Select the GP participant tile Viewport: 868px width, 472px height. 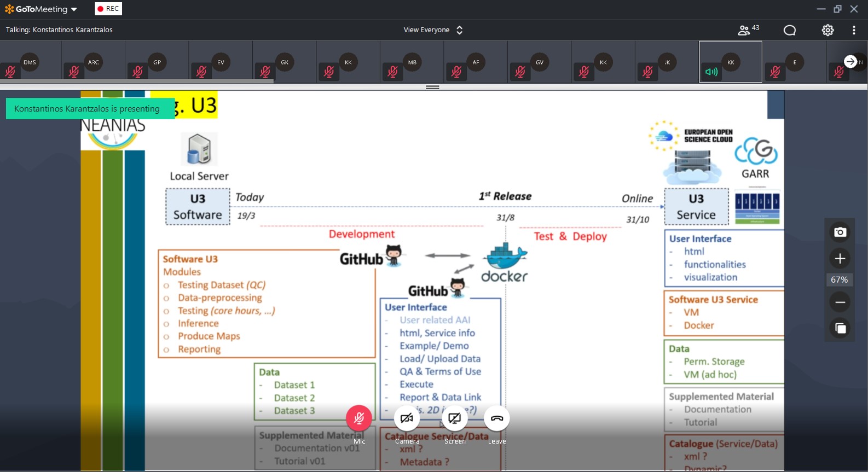[157, 62]
